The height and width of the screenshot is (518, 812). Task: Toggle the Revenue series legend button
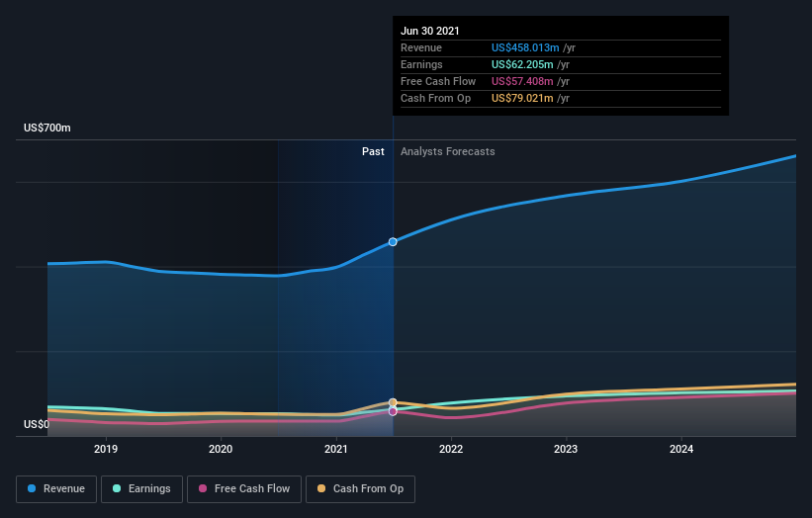point(56,489)
